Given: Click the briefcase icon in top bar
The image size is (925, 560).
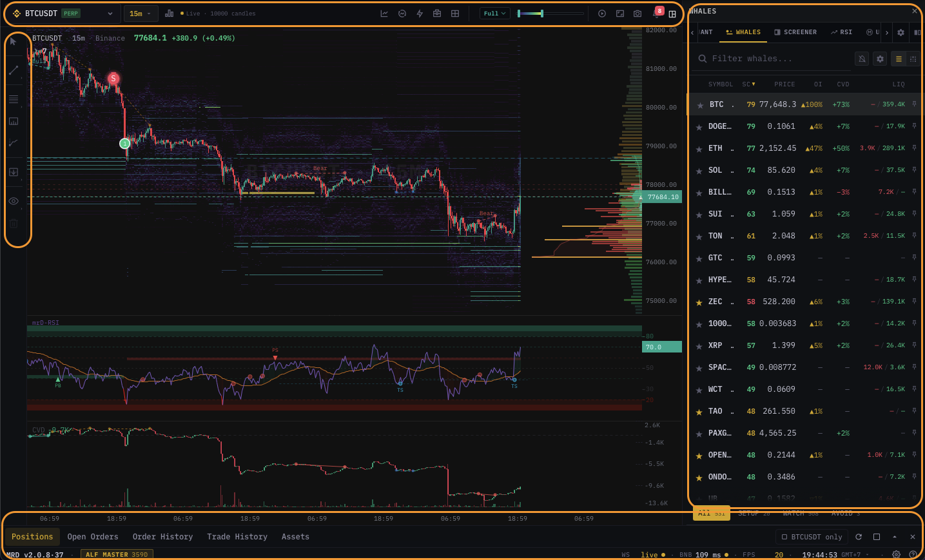Looking at the screenshot, I should tap(437, 14).
